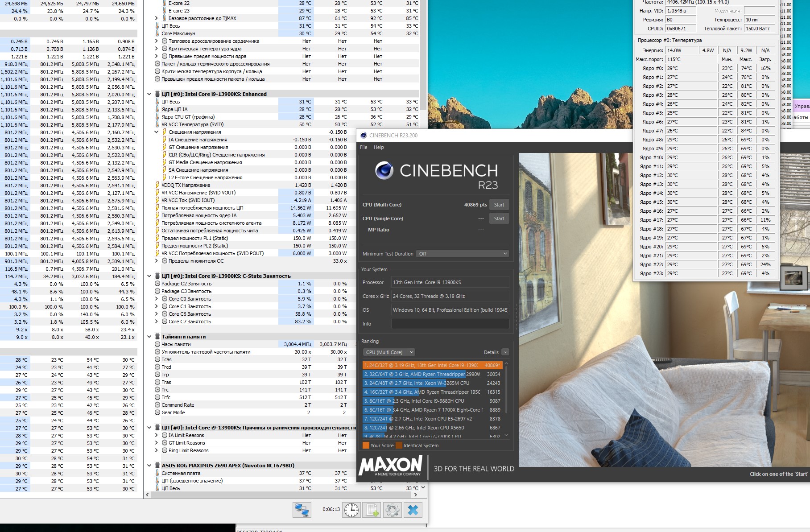
Task: Click the Info field in Your System
Action: pyautogui.click(x=450, y=324)
